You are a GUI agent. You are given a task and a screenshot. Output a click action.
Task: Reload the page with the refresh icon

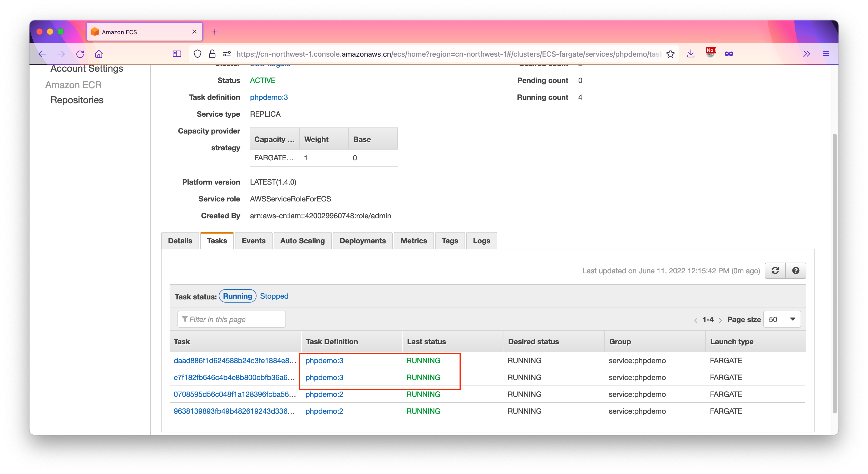point(80,54)
